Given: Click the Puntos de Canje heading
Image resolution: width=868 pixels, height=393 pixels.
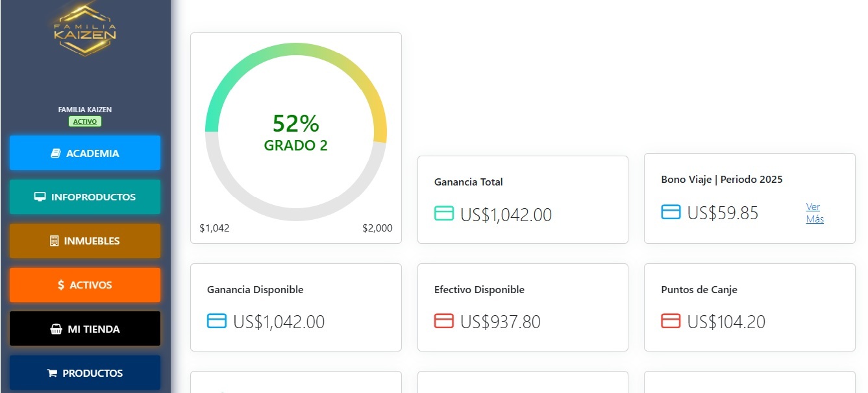Looking at the screenshot, I should pos(699,290).
